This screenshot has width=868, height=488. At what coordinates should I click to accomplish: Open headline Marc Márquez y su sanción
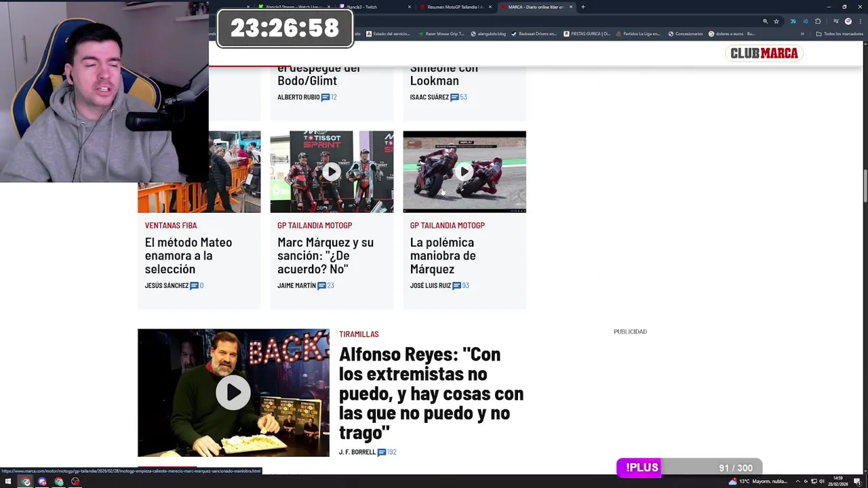325,256
